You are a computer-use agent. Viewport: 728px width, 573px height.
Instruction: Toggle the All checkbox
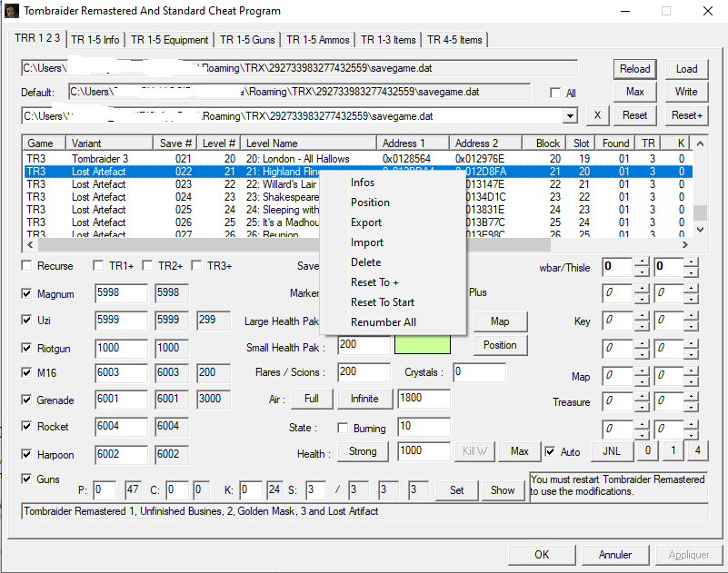555,93
